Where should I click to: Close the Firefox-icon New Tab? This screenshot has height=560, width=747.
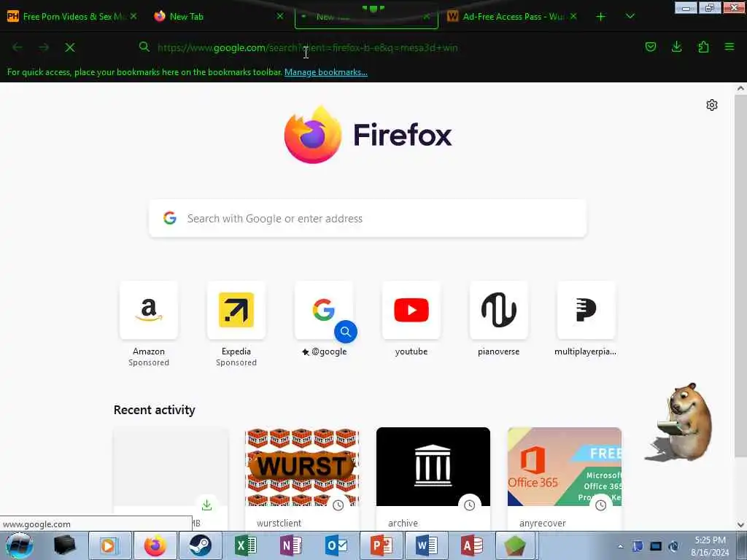pyautogui.click(x=280, y=16)
